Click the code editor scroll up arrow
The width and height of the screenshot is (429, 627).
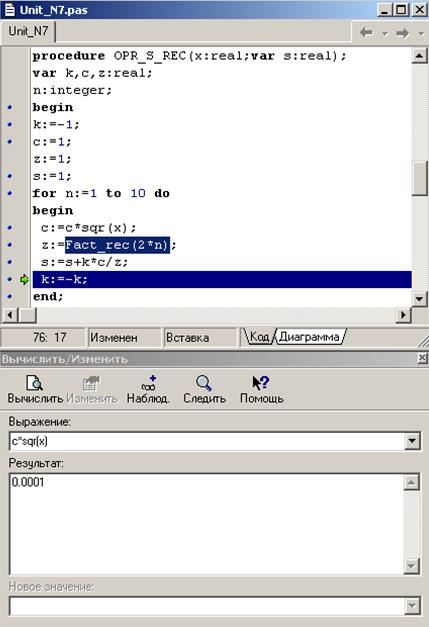pos(419,55)
